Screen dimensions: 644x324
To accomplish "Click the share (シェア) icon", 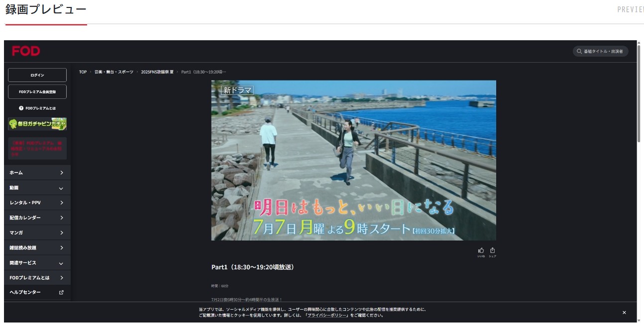I will [x=493, y=250].
